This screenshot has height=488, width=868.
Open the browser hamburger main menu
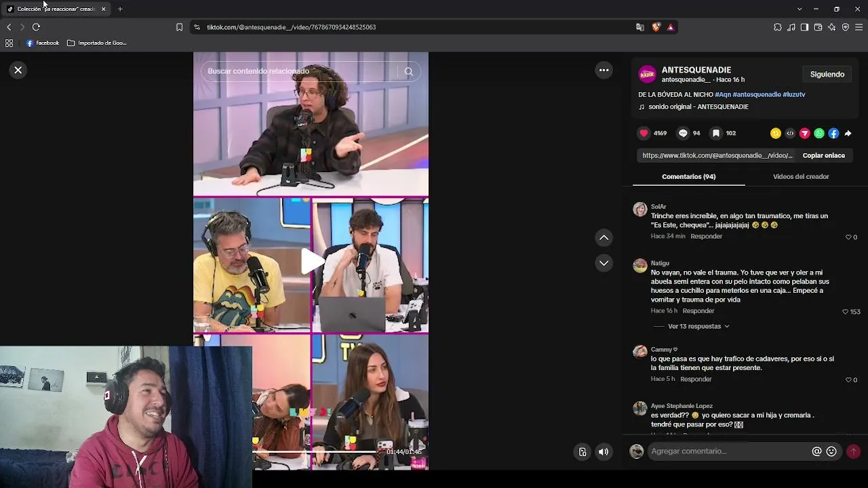pos(859,27)
